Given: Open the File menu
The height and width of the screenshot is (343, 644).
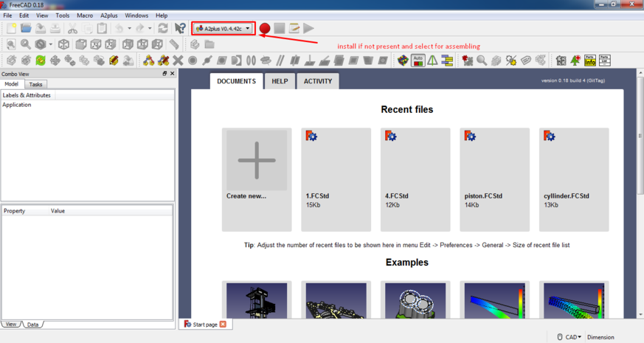Looking at the screenshot, I should (7, 15).
